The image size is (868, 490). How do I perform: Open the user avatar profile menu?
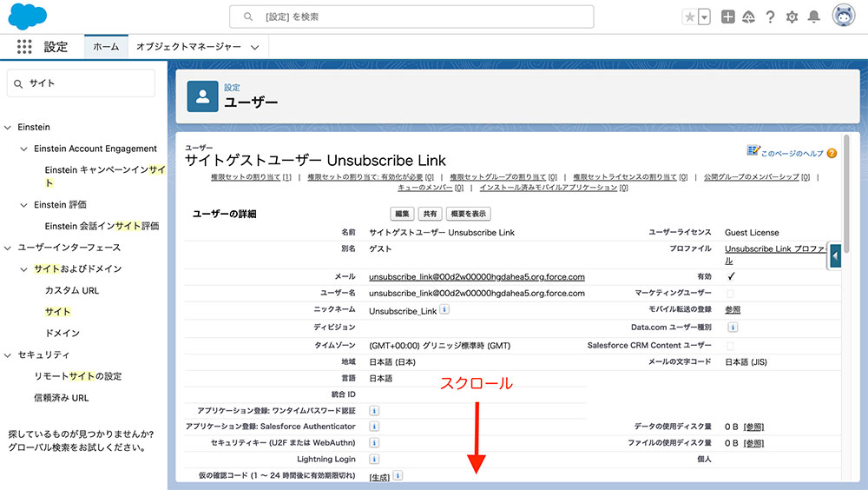(x=844, y=16)
